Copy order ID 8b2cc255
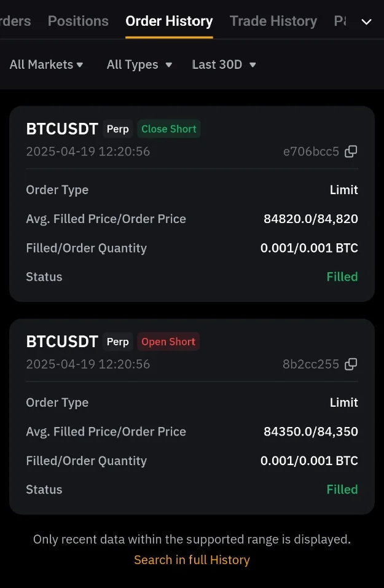This screenshot has width=384, height=588. (x=351, y=364)
